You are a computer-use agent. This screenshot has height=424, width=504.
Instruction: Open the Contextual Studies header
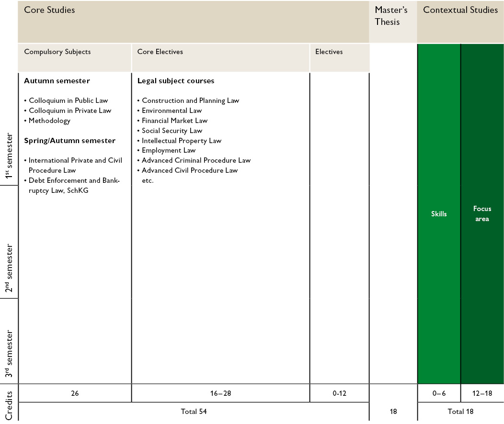tap(460, 10)
